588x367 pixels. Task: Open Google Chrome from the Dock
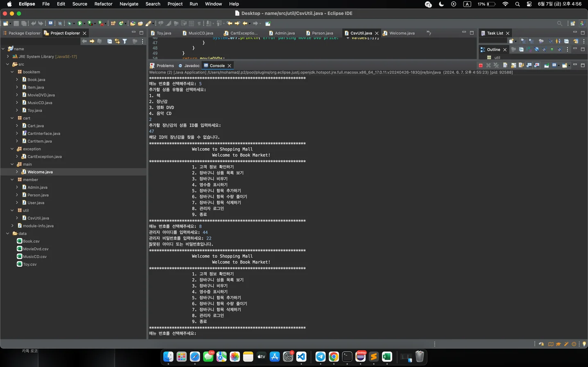tap(334, 357)
